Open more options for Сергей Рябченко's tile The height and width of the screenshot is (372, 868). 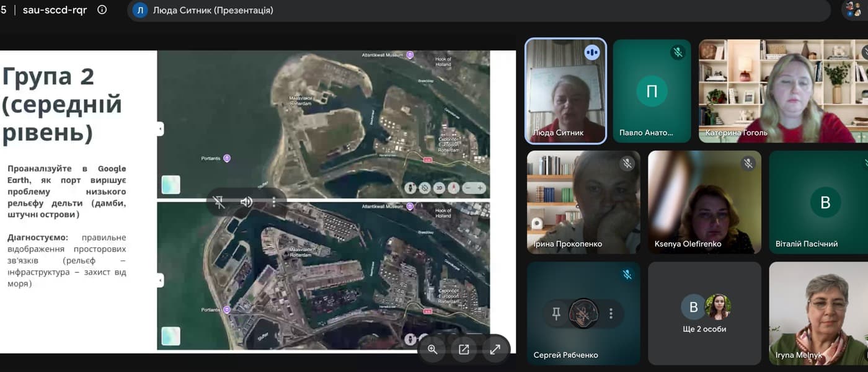pos(611,314)
